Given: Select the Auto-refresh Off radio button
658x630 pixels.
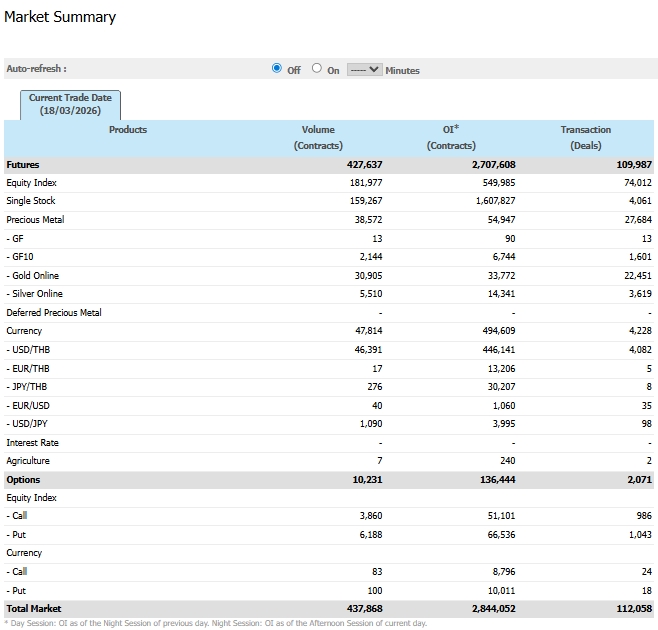Looking at the screenshot, I should pyautogui.click(x=277, y=69).
